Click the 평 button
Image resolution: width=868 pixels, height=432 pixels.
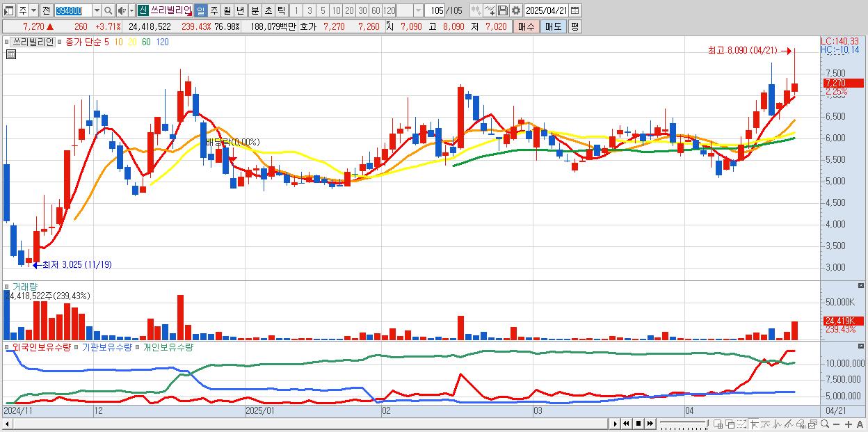click(574, 26)
